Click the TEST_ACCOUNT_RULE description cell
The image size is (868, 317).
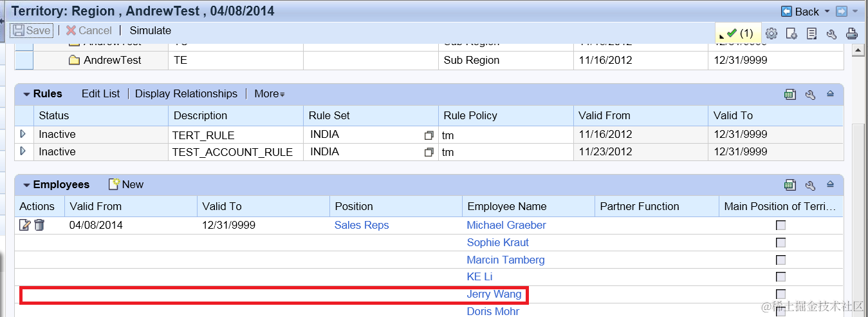coord(235,152)
